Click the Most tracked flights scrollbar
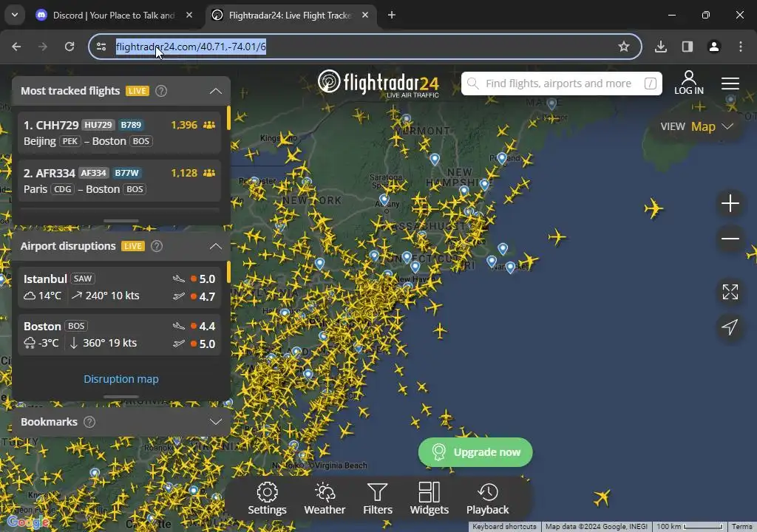This screenshot has width=757, height=532. (x=228, y=117)
